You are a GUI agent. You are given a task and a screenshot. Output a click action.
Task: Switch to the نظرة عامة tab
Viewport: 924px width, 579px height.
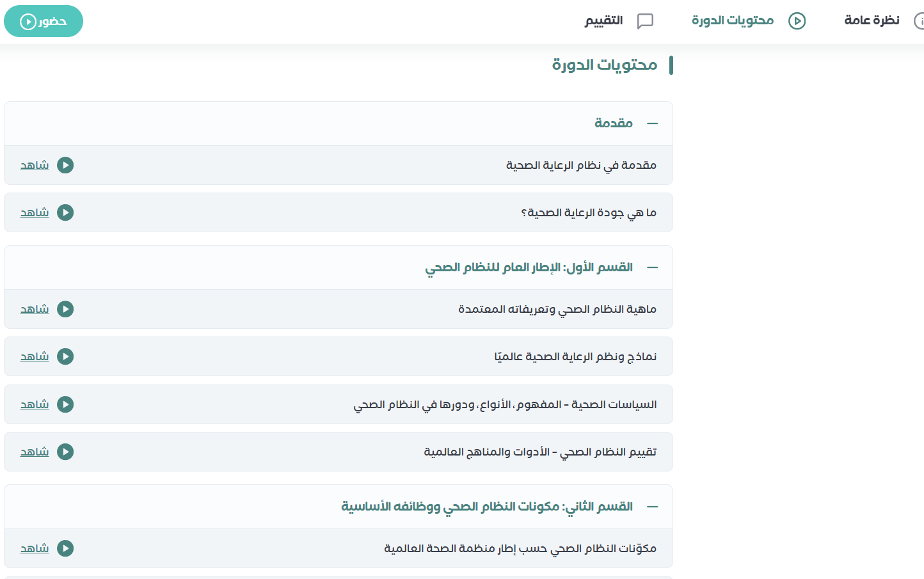[x=872, y=20]
